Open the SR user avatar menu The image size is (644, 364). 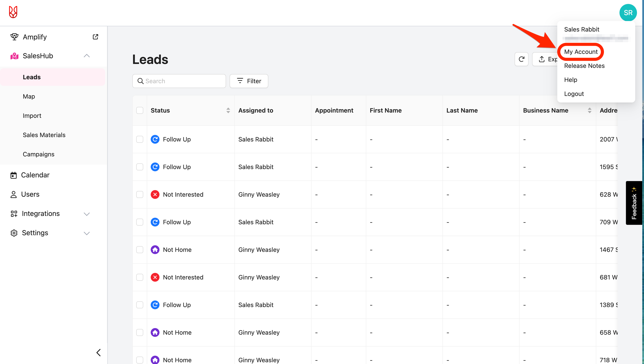[628, 12]
